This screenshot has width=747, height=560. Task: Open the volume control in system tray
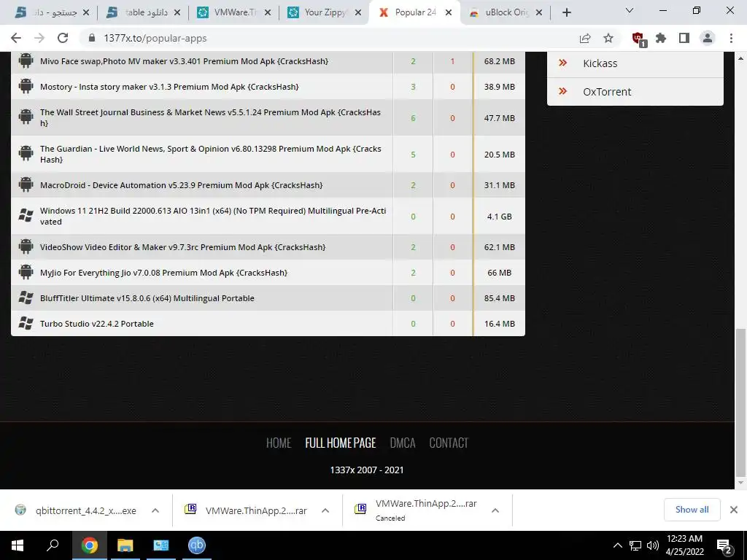pyautogui.click(x=653, y=545)
